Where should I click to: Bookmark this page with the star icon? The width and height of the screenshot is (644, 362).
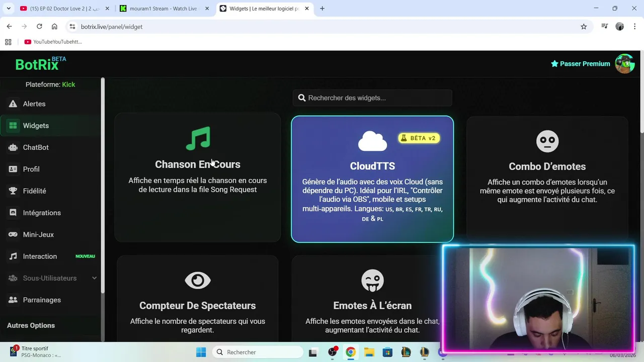(584, 27)
